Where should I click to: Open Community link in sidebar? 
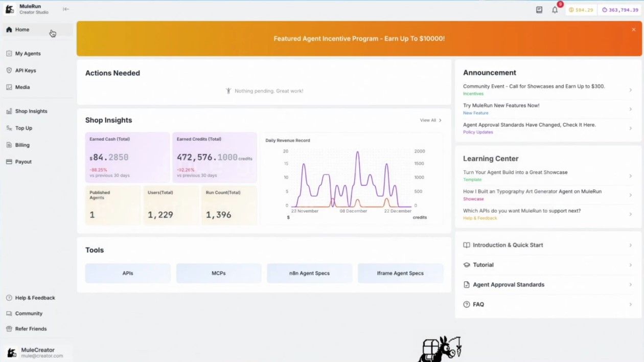coord(29,313)
